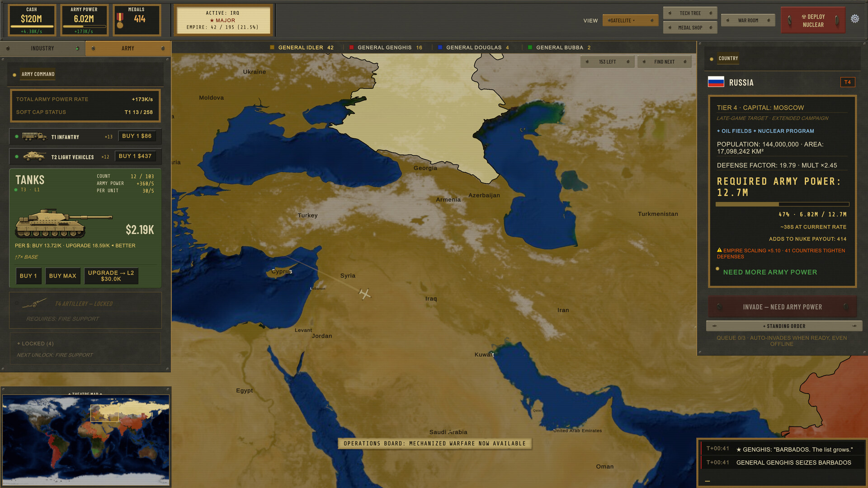Click the yellow dot beside Army Command
This screenshot has height=488, width=868.
click(14, 75)
